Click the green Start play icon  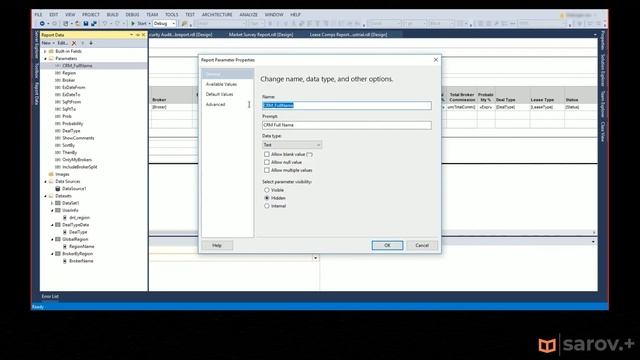(133, 24)
